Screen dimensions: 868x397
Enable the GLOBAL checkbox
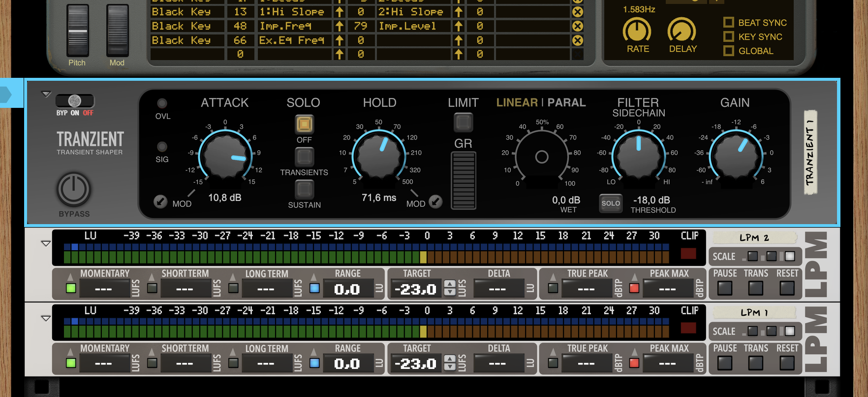point(729,51)
